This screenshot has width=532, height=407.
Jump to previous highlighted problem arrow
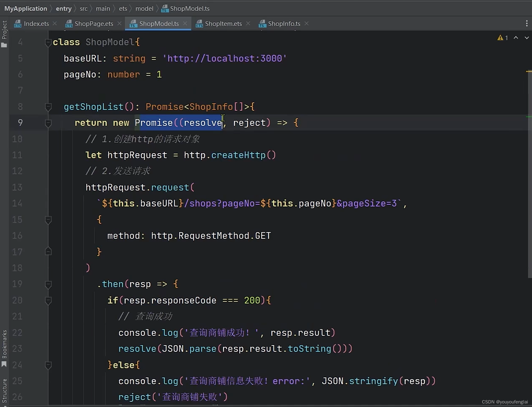click(516, 38)
